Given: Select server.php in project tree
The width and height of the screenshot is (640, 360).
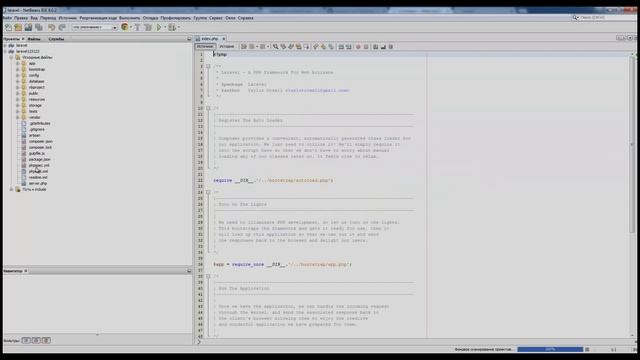Looking at the screenshot, I should click(x=38, y=183).
